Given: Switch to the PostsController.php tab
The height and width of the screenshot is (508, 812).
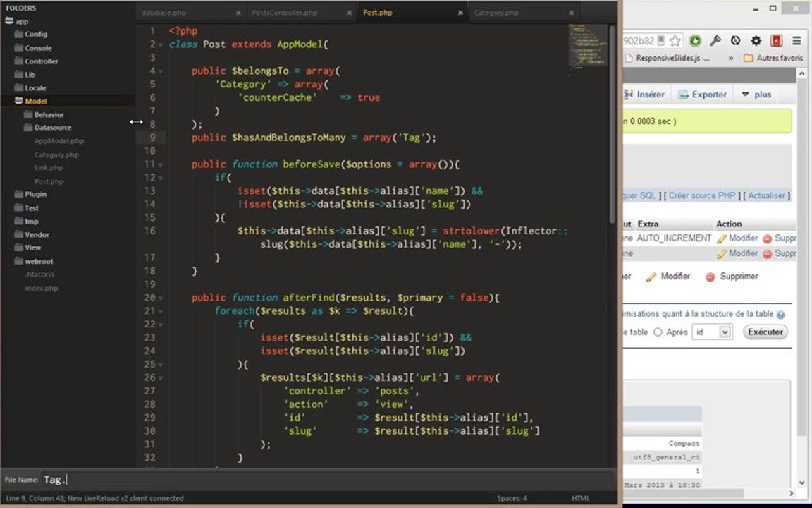Looking at the screenshot, I should 285,13.
